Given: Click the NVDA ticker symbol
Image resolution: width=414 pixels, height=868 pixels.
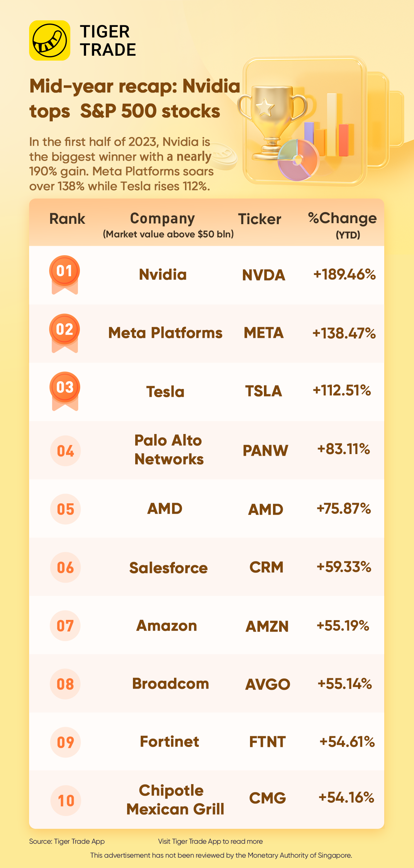Looking at the screenshot, I should [x=264, y=275].
